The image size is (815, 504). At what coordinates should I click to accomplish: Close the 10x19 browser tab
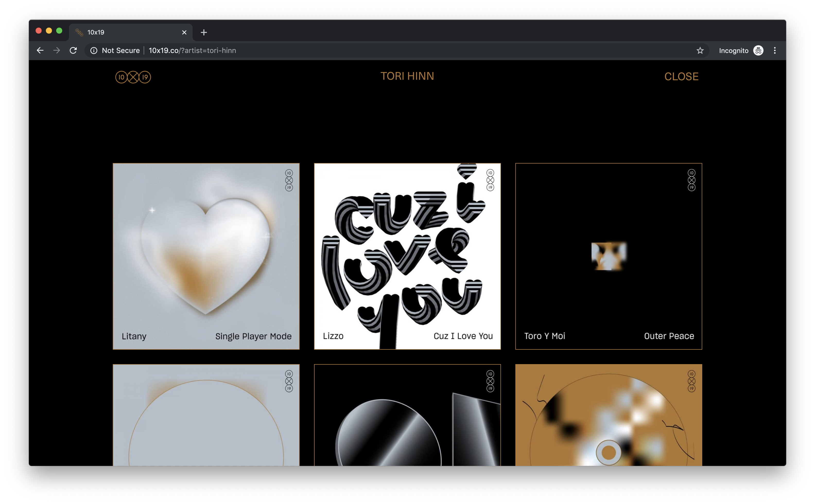click(x=184, y=32)
